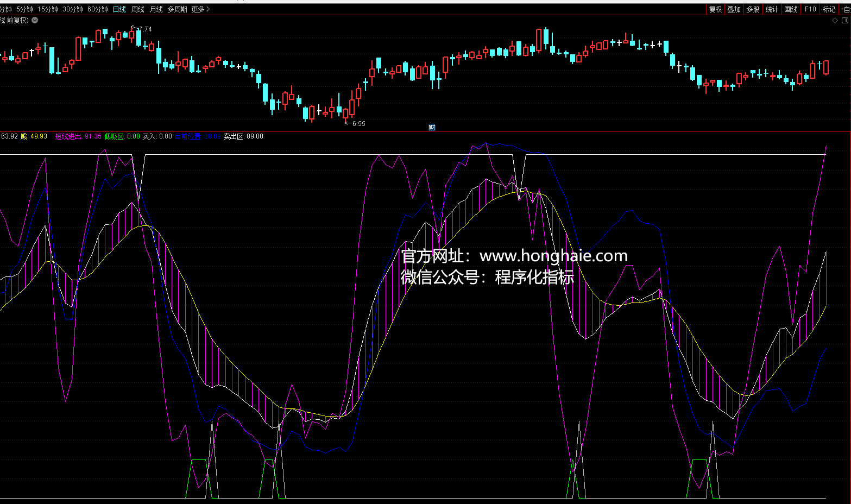
Task: Click the 统计 statistics button
Action: click(x=772, y=9)
